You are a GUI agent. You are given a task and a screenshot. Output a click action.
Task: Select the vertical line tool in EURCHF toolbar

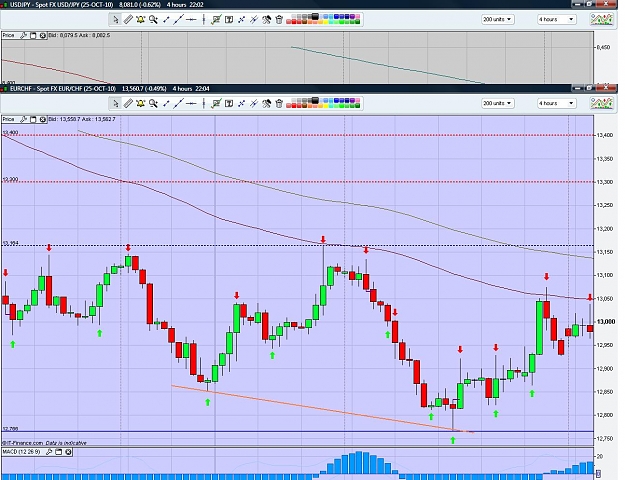point(204,104)
